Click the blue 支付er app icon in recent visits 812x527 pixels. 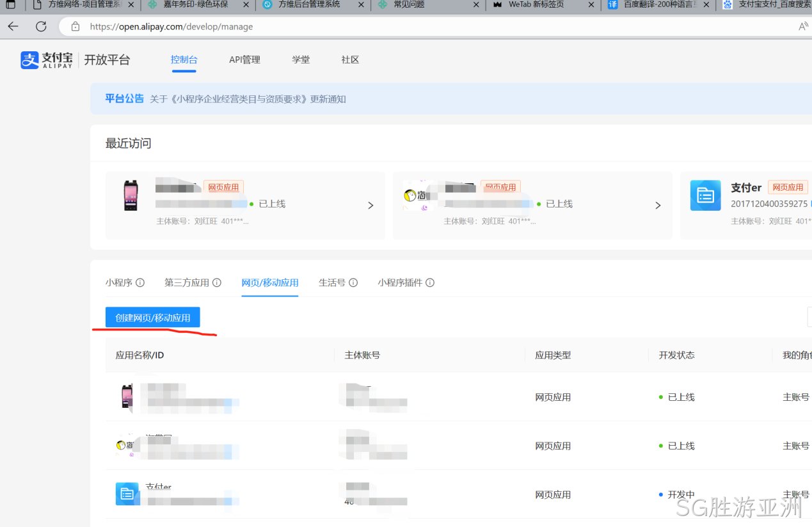(705, 195)
